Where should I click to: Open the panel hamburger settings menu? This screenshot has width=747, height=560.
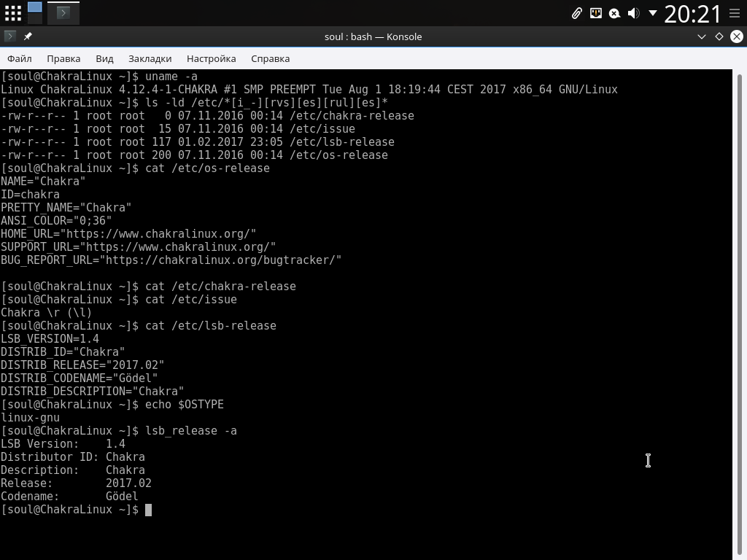point(735,13)
